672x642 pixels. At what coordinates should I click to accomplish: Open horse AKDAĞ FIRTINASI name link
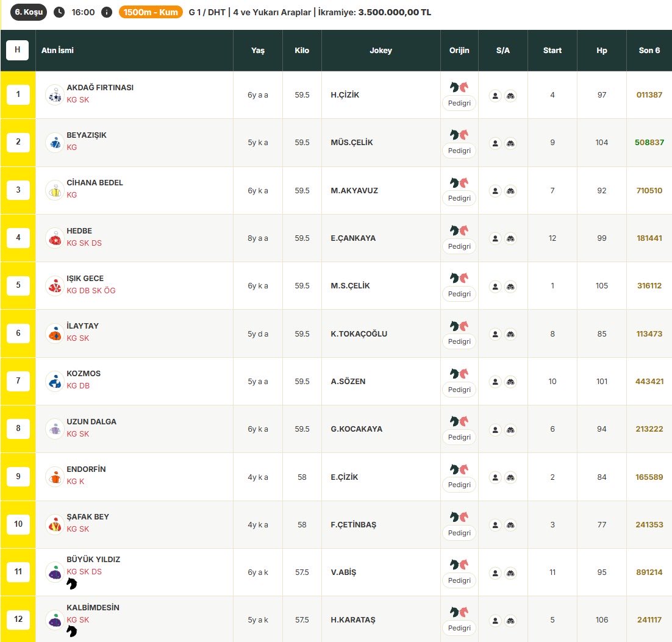coord(100,87)
